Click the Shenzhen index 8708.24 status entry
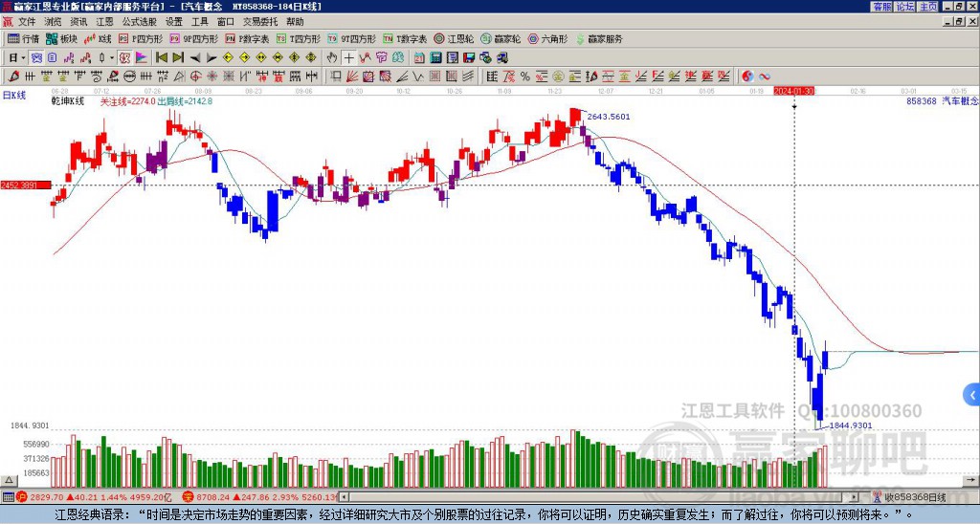Viewport: 980px width, 524px height. click(260, 497)
